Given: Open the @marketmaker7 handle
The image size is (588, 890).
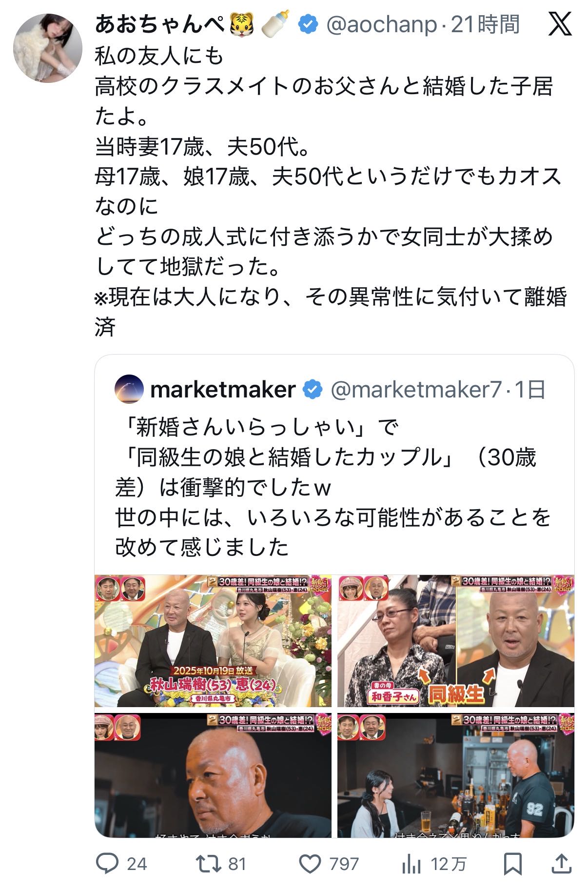Looking at the screenshot, I should point(416,390).
